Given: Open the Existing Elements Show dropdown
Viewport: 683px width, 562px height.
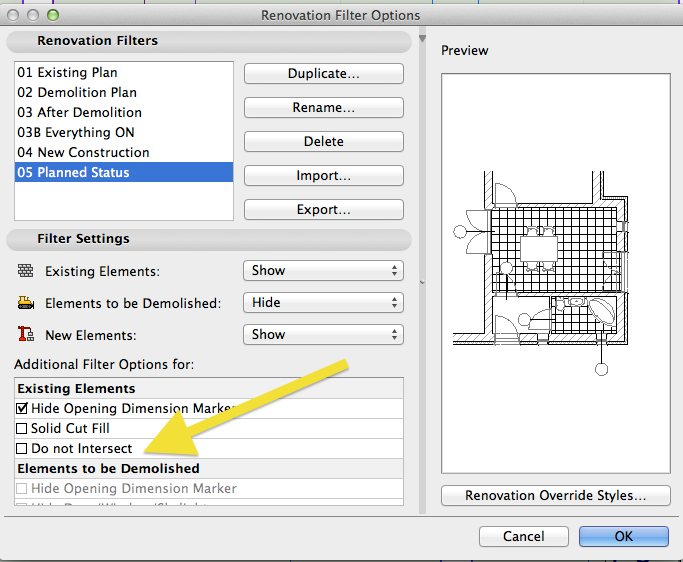Looking at the screenshot, I should tap(323, 271).
